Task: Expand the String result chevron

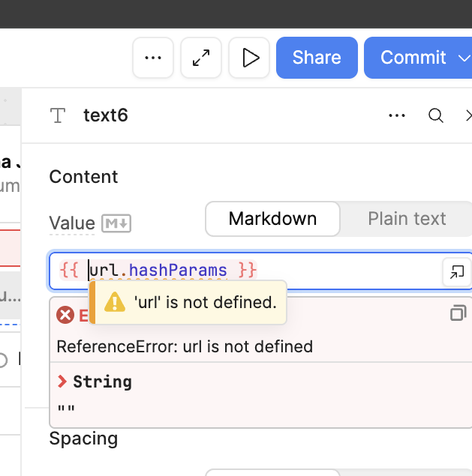Action: 62,382
